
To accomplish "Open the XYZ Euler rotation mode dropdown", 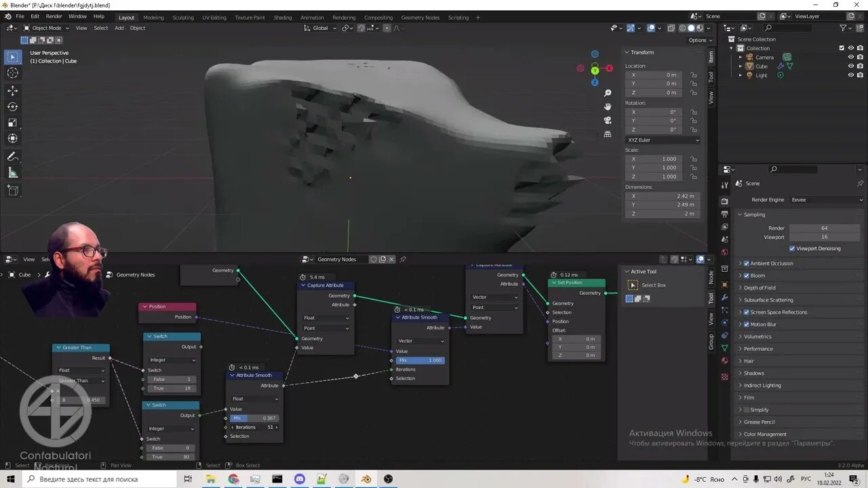I will (663, 140).
